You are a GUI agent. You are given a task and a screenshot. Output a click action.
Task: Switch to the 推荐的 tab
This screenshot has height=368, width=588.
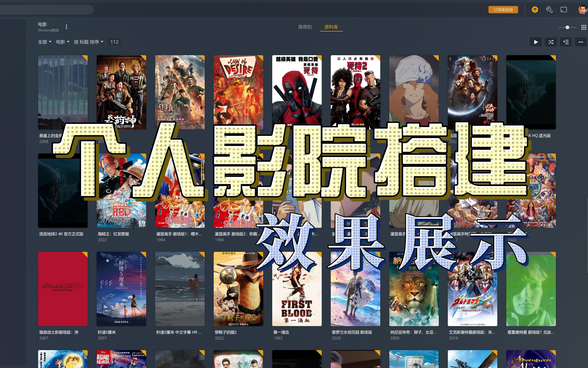[305, 27]
